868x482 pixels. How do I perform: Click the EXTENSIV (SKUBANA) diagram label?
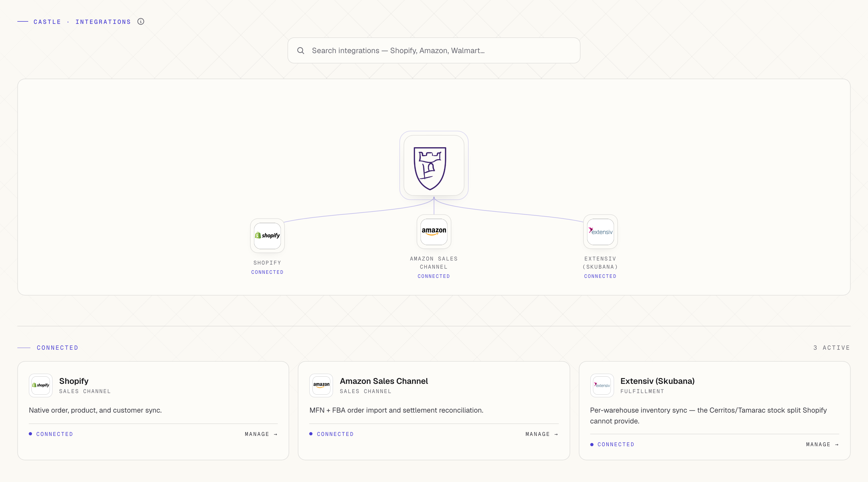click(600, 263)
